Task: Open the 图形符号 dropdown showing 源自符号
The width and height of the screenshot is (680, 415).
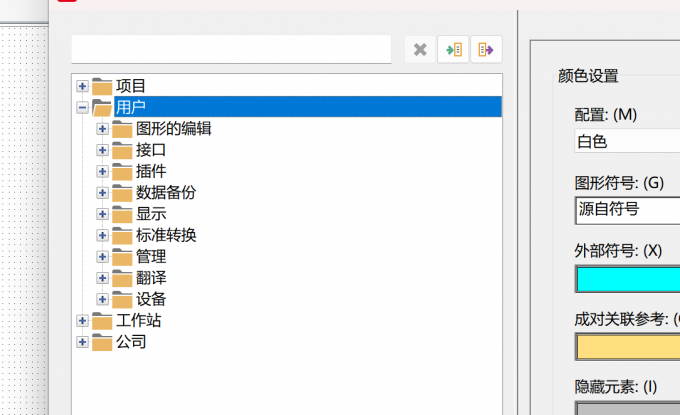Action: coord(627,210)
